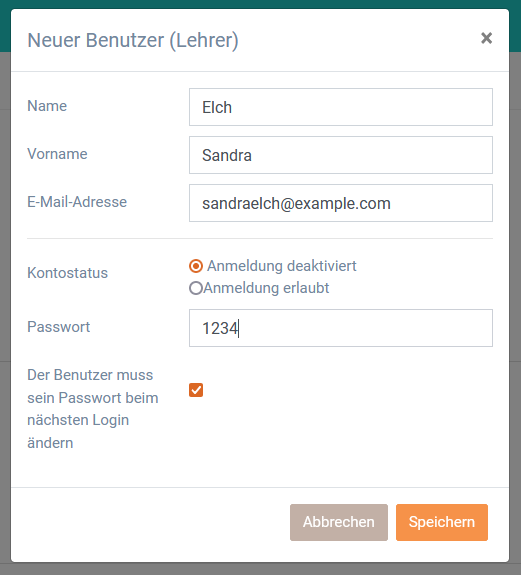Click the 'Passwort' field label
This screenshot has height=575, width=521.
tap(59, 327)
